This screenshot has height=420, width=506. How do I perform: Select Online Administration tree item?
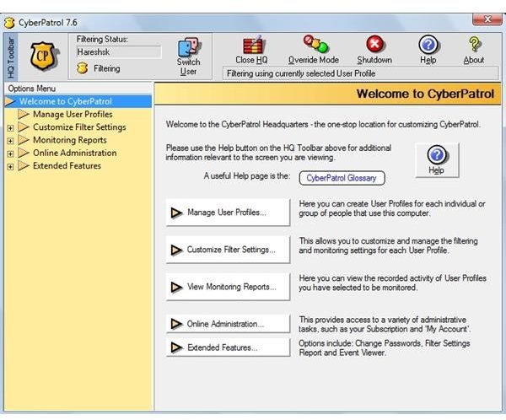click(74, 153)
